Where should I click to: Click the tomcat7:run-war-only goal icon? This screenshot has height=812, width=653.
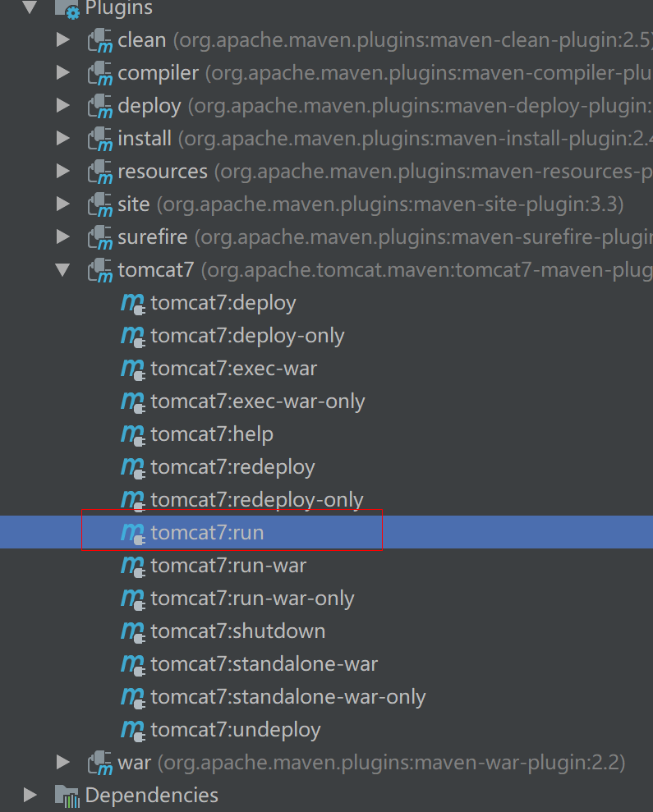coord(133,599)
